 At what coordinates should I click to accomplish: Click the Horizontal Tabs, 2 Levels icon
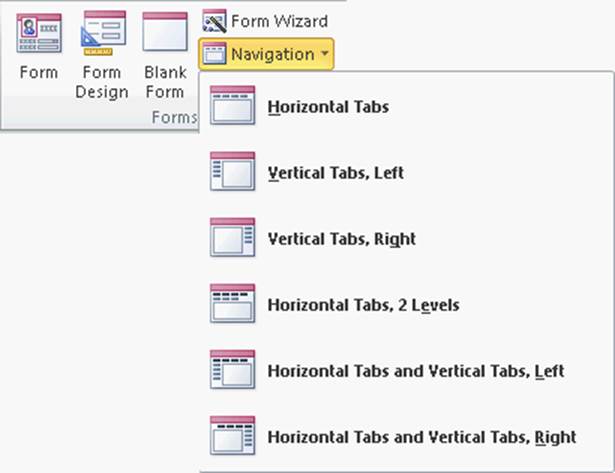[x=233, y=304]
